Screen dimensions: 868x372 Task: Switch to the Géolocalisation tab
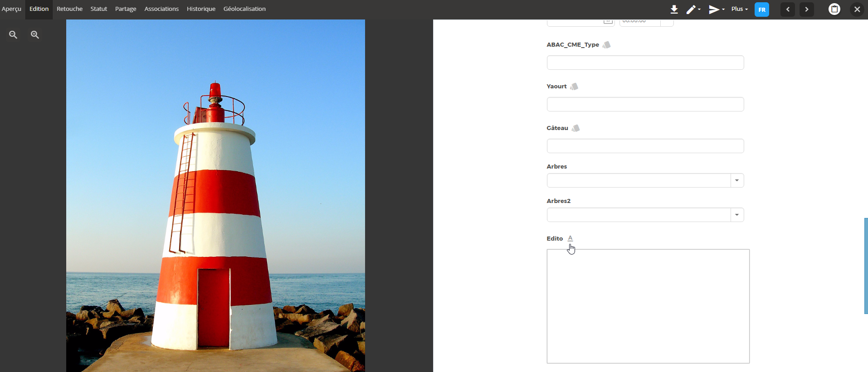point(244,9)
